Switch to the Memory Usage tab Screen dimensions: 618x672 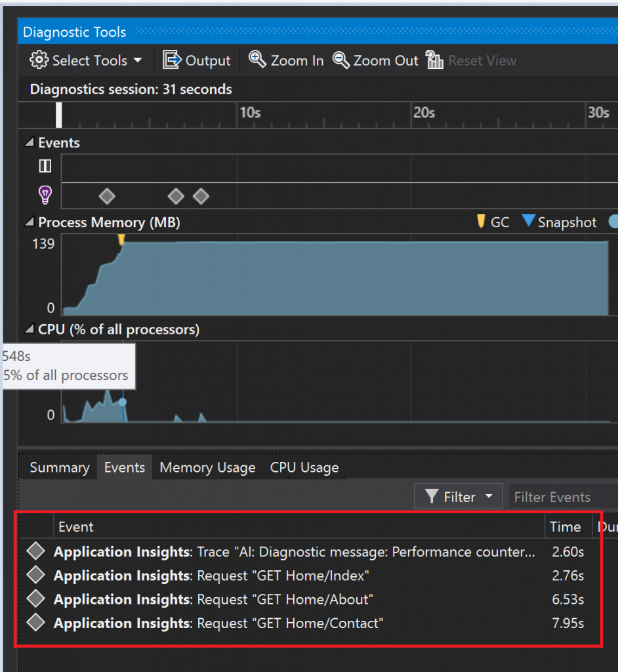tap(207, 467)
